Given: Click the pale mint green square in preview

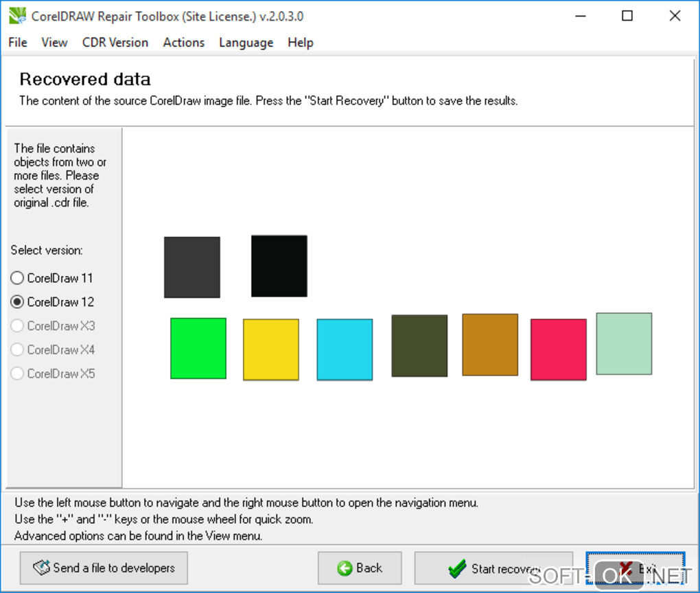Looking at the screenshot, I should (x=624, y=344).
